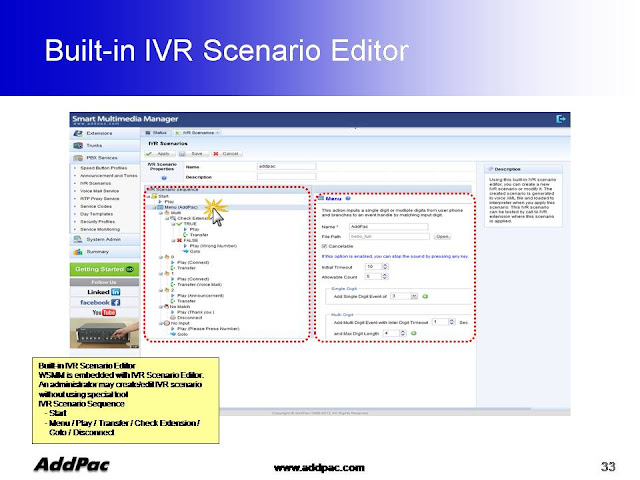
Task: Toggle the Cancelable checkbox
Action: tap(324, 247)
